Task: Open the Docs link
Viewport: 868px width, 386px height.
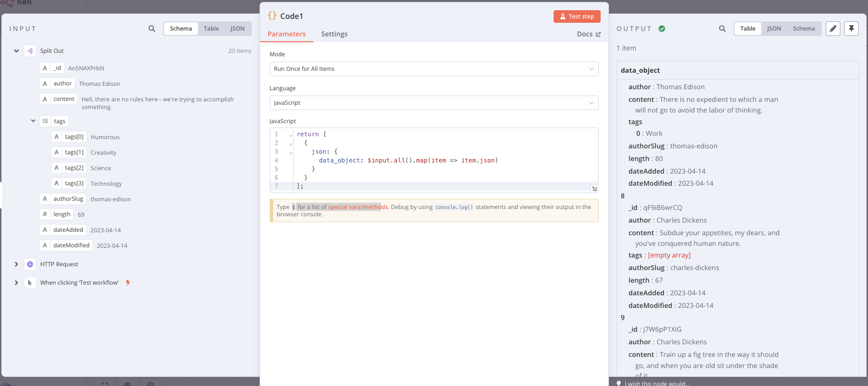Action: pos(589,34)
